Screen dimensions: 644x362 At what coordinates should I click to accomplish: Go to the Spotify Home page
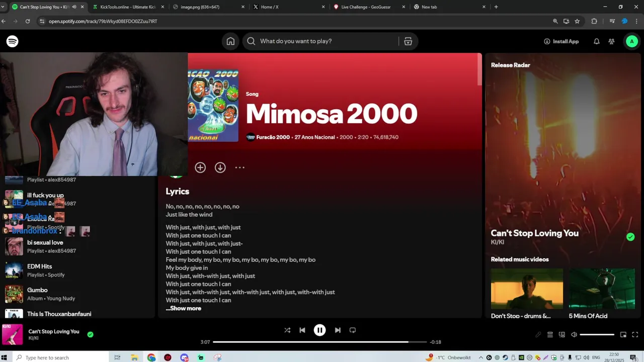[x=230, y=41]
